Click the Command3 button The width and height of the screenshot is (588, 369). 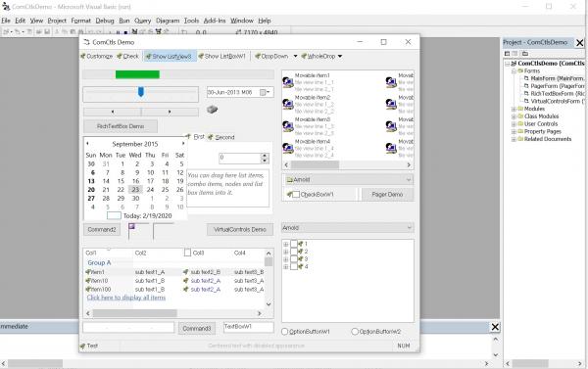tap(197, 328)
